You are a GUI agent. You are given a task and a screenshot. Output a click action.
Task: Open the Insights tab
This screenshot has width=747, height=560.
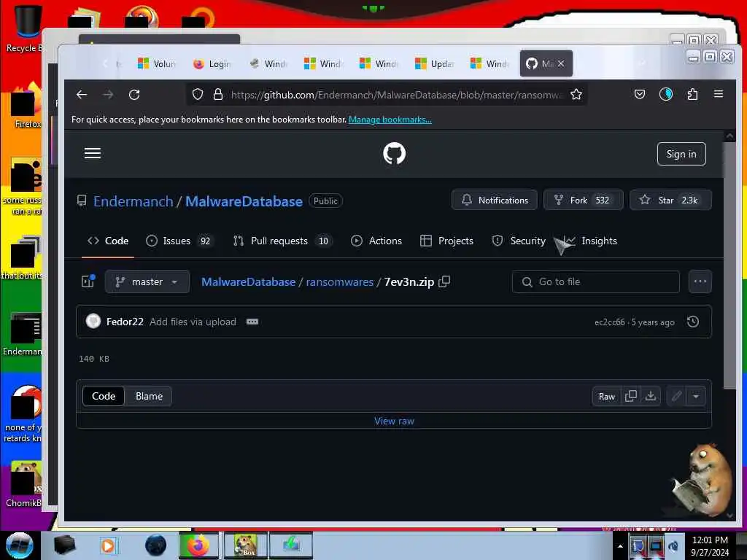pos(589,241)
